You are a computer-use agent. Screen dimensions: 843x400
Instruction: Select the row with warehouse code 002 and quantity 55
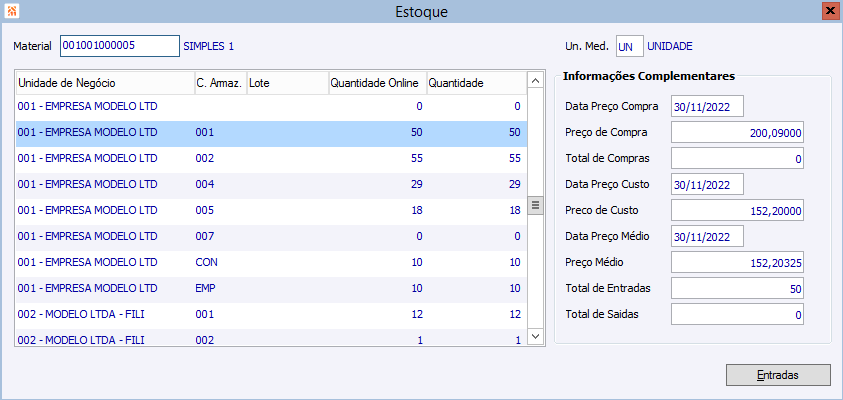[x=268, y=158]
